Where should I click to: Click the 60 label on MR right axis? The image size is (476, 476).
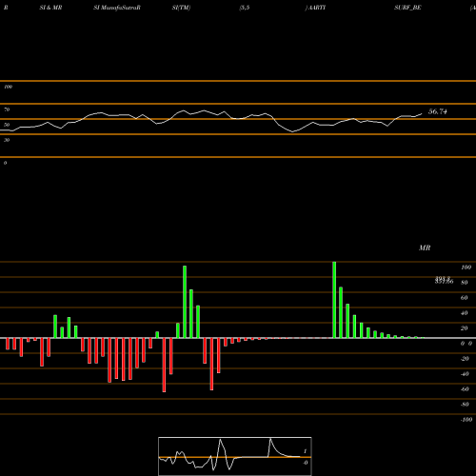pyautogui.click(x=465, y=298)
